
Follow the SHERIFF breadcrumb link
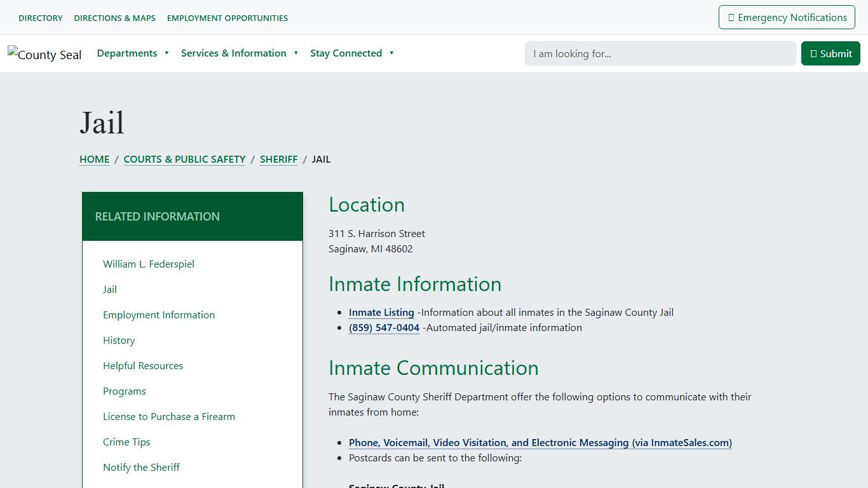click(x=278, y=159)
